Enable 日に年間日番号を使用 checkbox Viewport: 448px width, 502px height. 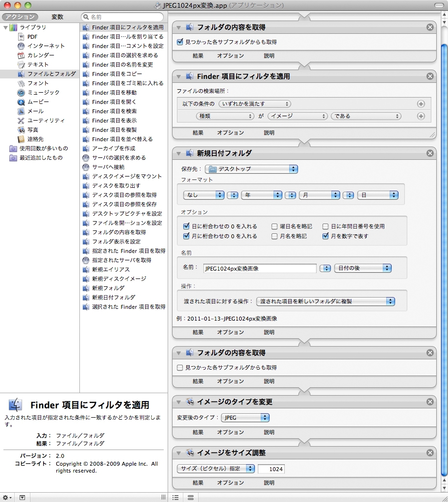(x=325, y=226)
